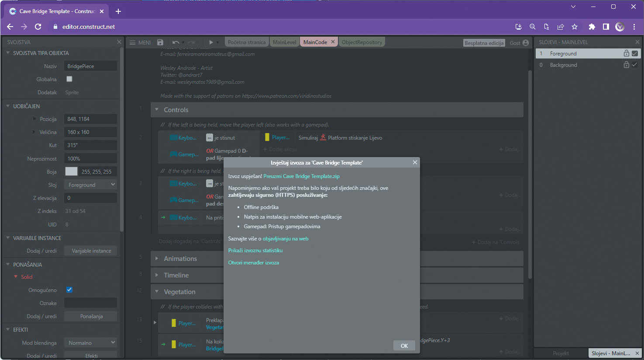Close the Svojstva properties panel
Viewport: 644px width, 360px height.
[x=119, y=42]
